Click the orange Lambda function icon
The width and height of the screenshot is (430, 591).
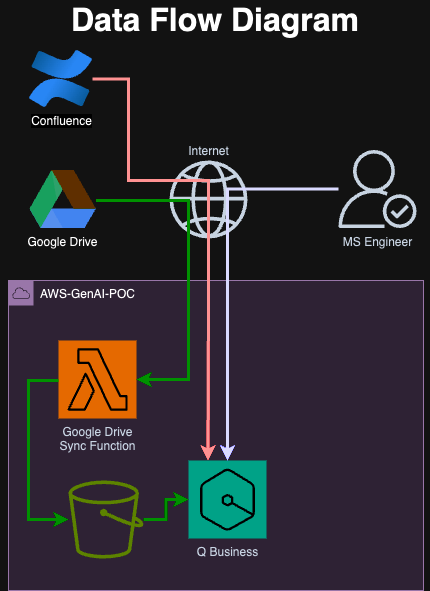tap(97, 379)
